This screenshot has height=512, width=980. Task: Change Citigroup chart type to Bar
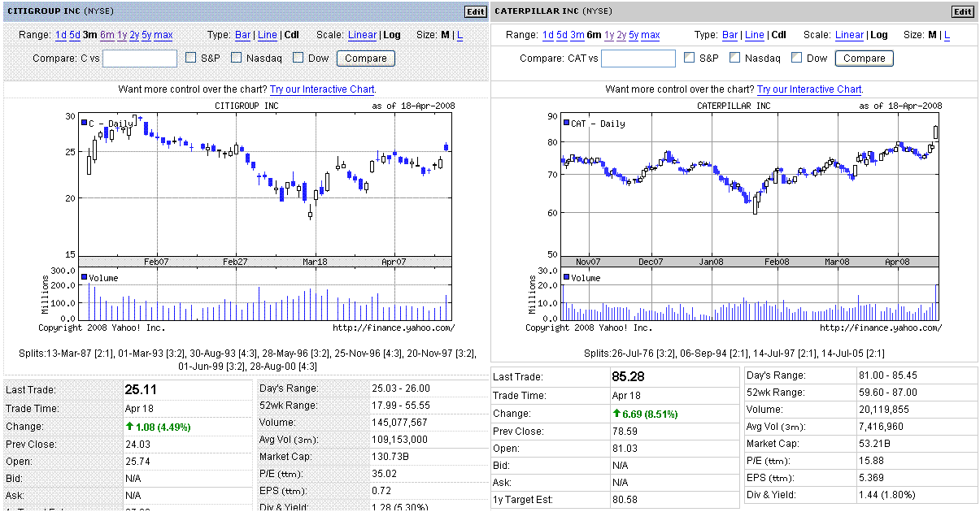tap(242, 35)
